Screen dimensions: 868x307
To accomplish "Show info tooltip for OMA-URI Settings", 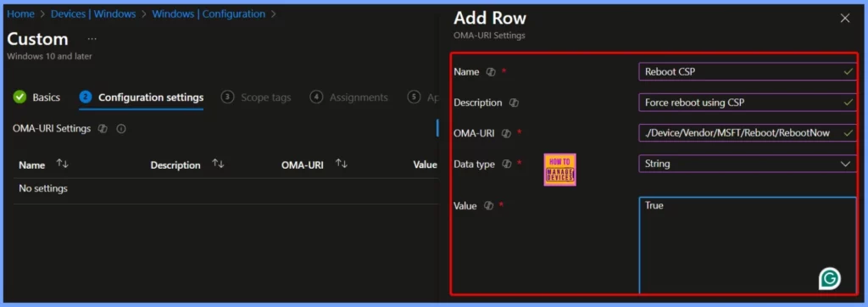I will click(121, 129).
